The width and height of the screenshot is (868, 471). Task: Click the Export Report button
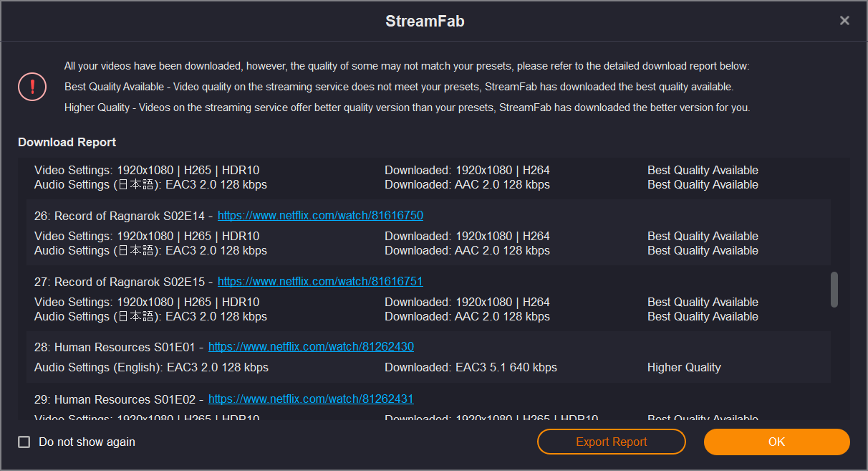611,442
